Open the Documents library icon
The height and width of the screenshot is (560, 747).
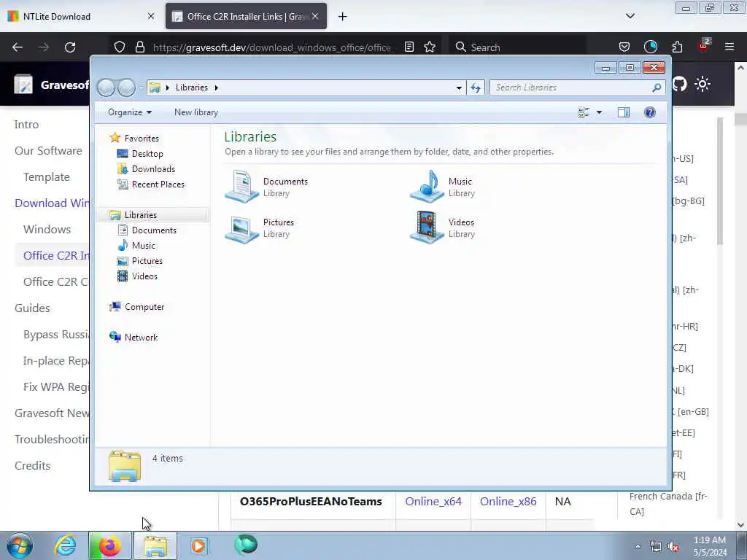coord(242,187)
